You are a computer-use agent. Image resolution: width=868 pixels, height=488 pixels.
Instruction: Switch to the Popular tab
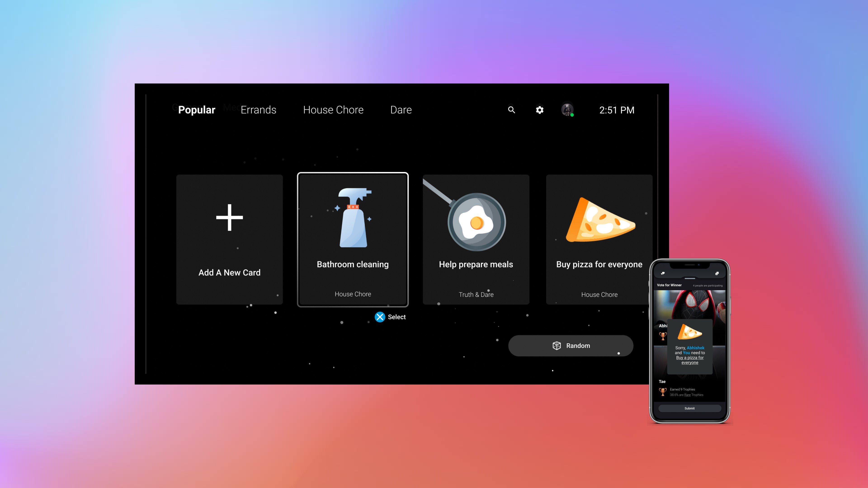(196, 110)
